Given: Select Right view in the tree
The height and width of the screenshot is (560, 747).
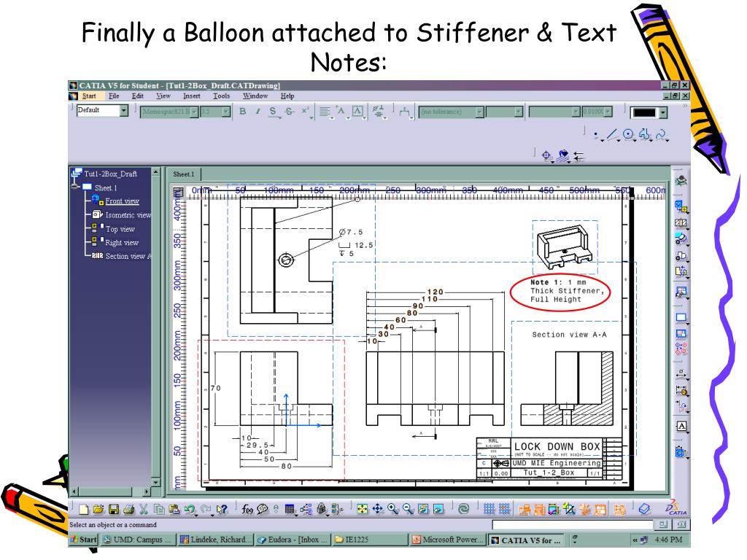Looking at the screenshot, I should point(122,242).
